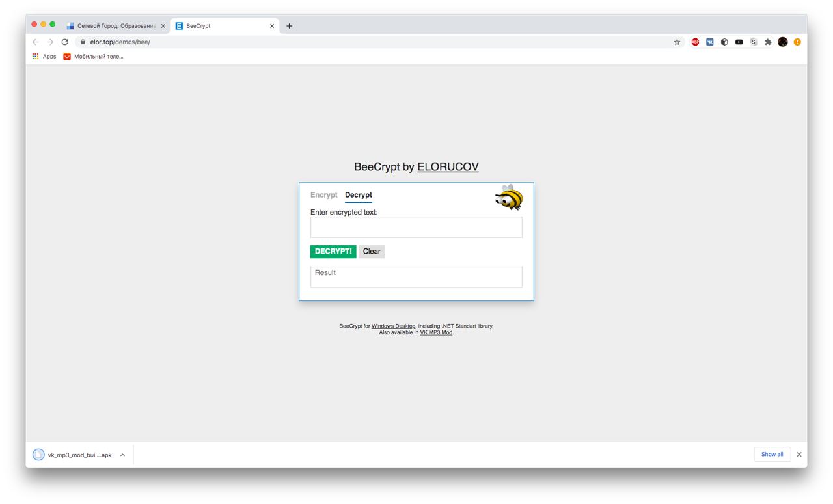Go back in browser history
This screenshot has height=504, width=833.
[x=36, y=42]
